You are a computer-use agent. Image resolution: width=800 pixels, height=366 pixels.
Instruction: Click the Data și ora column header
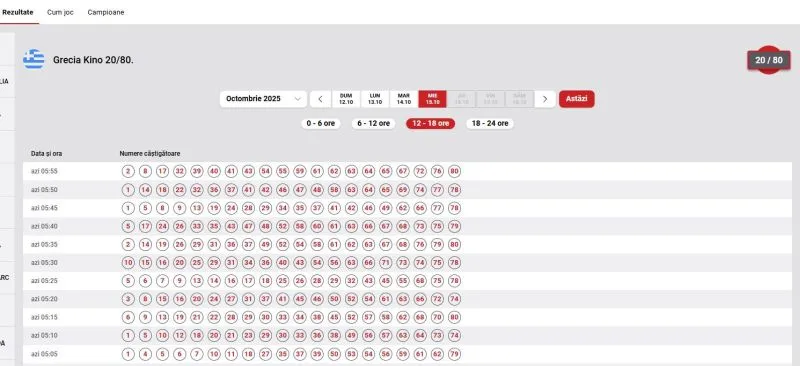[x=46, y=153]
